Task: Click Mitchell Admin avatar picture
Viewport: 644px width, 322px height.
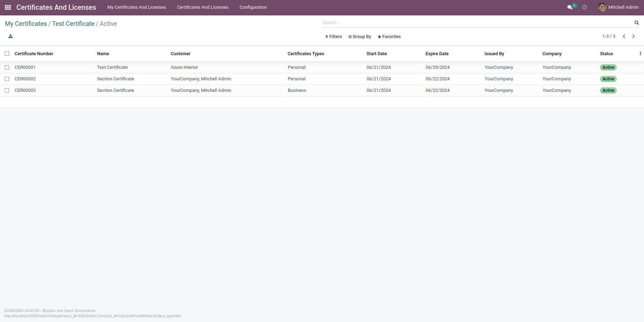Action: (602, 7)
